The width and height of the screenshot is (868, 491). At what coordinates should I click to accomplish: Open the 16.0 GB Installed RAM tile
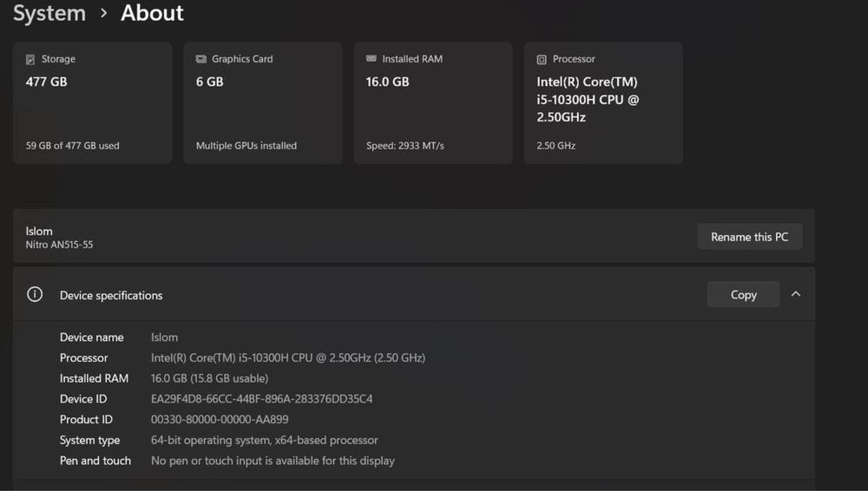(433, 103)
